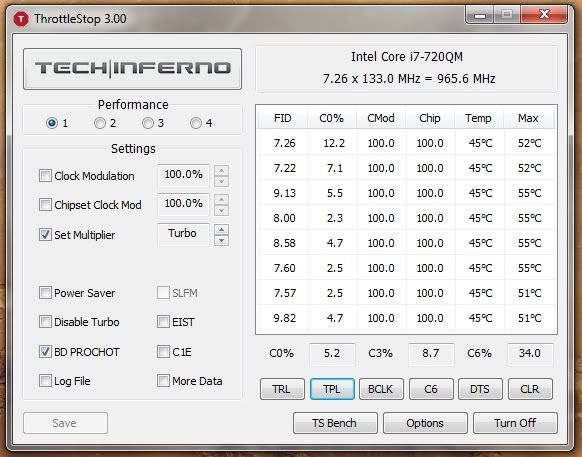Click the C3% summary value 8.7
This screenshot has height=457, width=582.
[431, 354]
